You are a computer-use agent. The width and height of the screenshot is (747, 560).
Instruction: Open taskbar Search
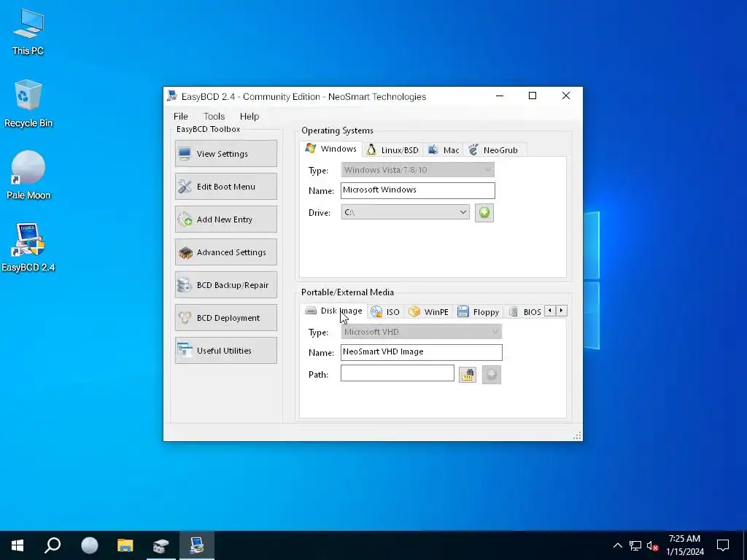point(53,545)
